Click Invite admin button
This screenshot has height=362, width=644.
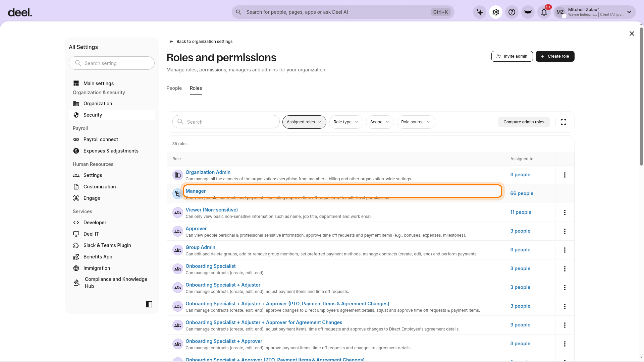coord(512,56)
